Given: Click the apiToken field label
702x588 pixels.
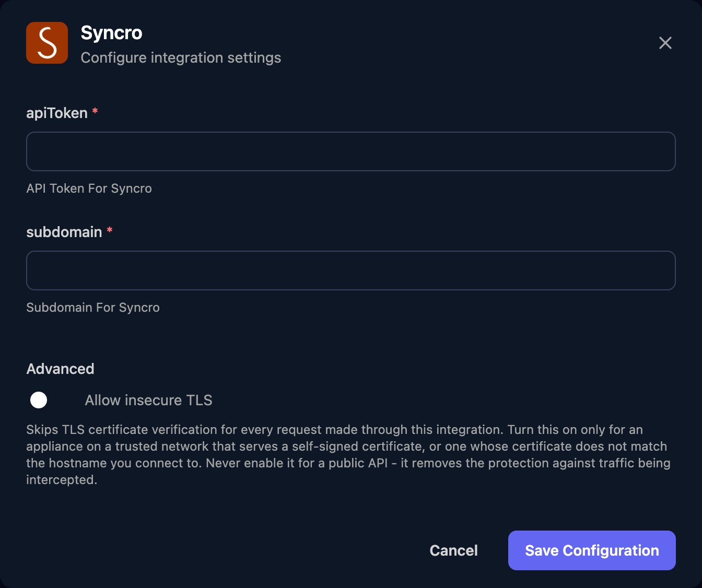Looking at the screenshot, I should click(57, 113).
